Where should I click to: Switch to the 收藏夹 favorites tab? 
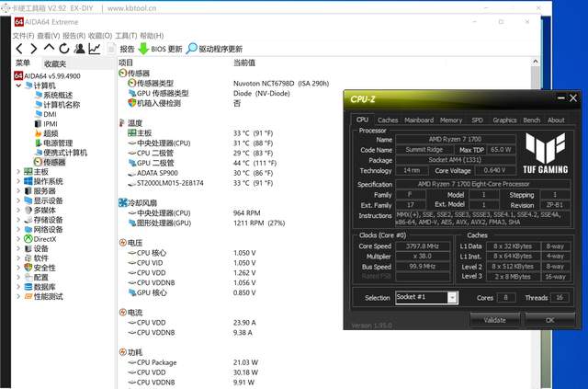(54, 63)
